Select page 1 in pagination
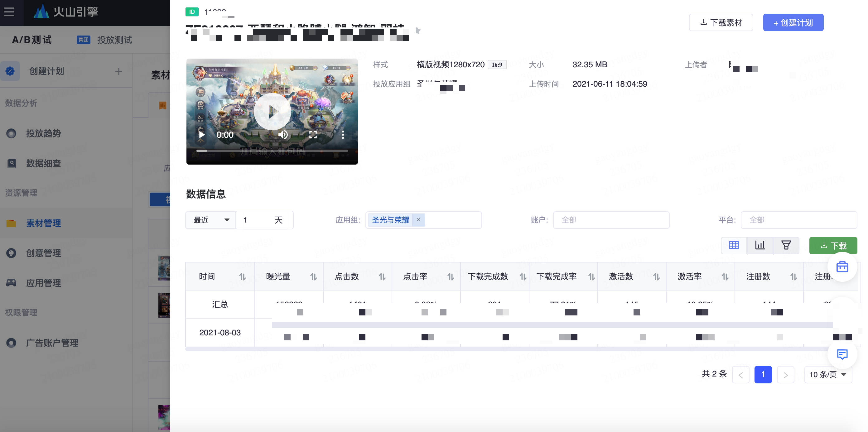868x432 pixels. coord(763,375)
